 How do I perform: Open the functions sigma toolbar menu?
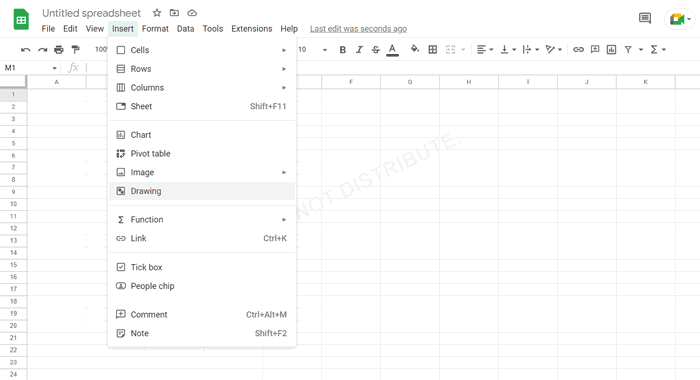pos(658,50)
